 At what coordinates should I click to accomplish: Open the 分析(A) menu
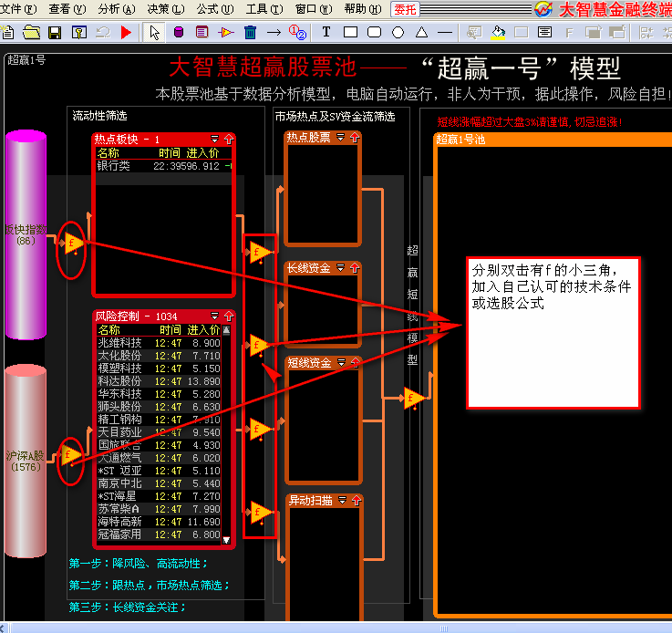coord(117,9)
